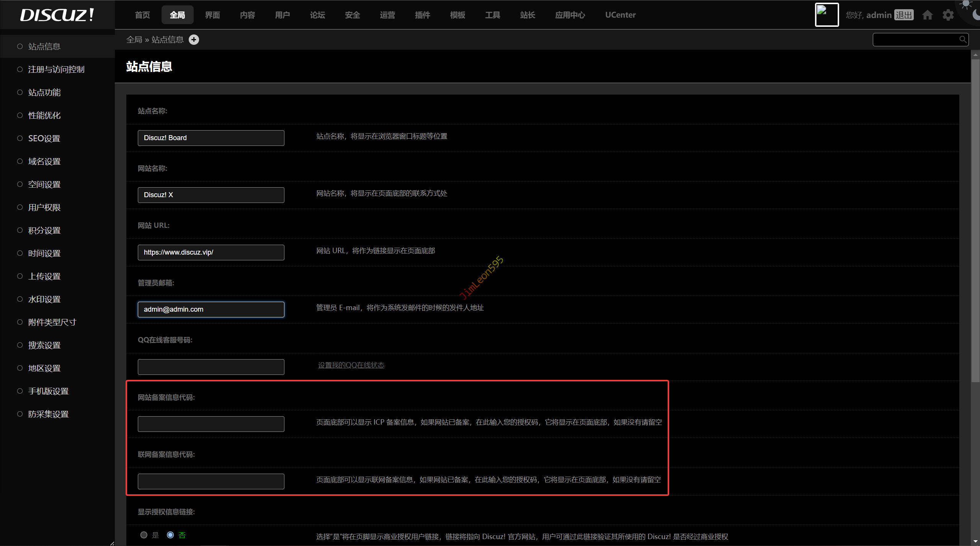Click the magnifier search icon
Viewport: 980px width, 546px height.
coord(963,39)
